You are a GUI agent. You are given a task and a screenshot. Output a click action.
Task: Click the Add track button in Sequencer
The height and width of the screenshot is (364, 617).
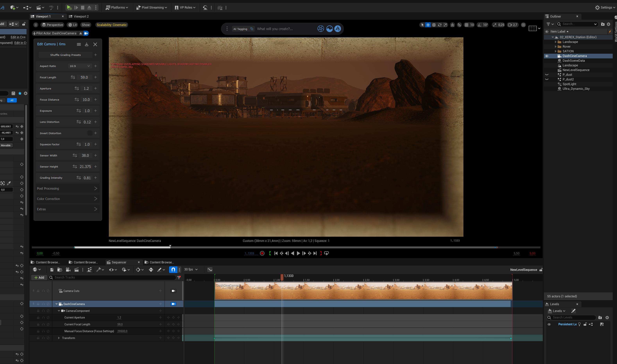coord(39,277)
